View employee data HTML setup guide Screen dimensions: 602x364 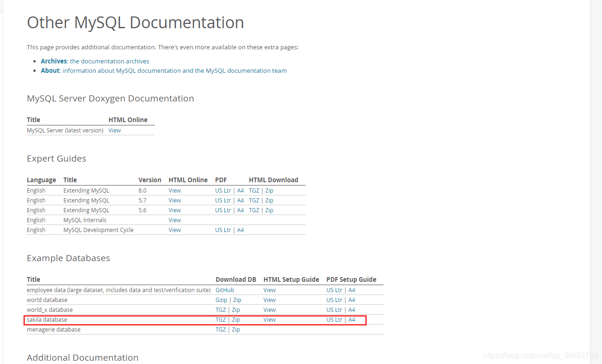pos(270,290)
